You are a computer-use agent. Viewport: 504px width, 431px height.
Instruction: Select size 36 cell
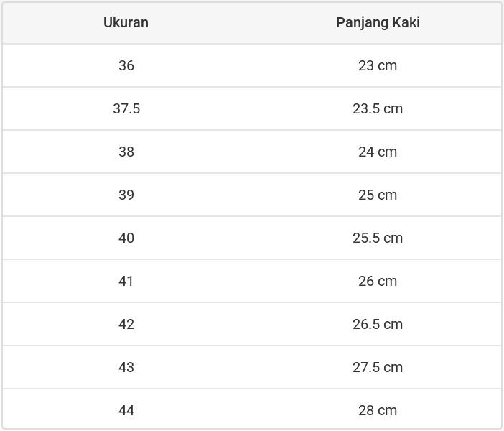click(x=126, y=65)
